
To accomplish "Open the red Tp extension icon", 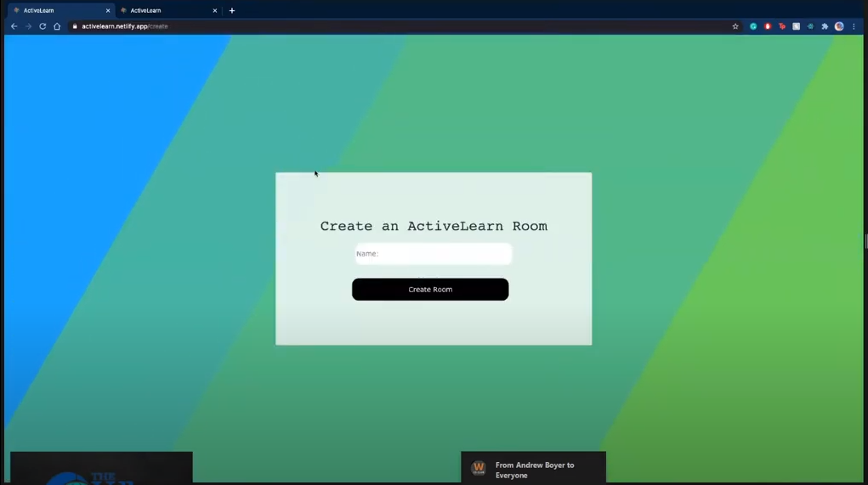I will click(x=781, y=26).
